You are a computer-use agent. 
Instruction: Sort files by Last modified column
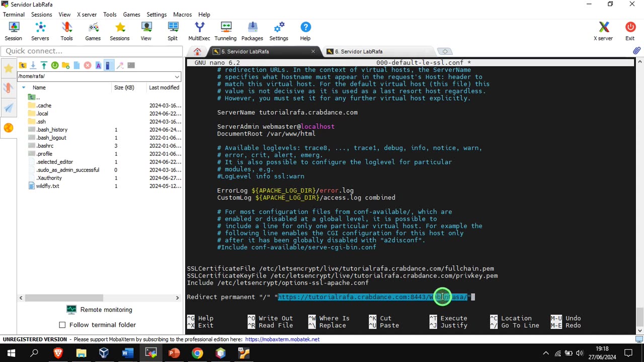[164, 87]
